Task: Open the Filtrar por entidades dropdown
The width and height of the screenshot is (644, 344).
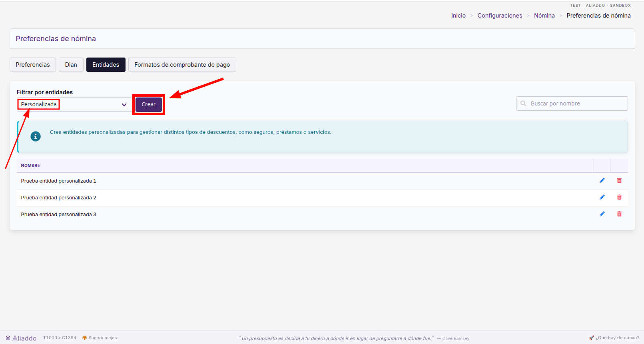Action: 74,105
